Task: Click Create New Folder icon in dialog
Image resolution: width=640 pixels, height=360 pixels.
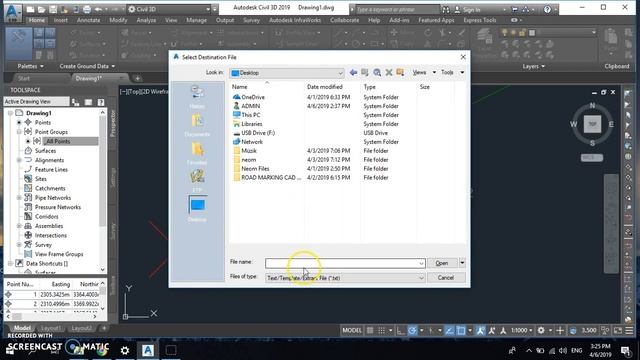Action: [x=400, y=72]
